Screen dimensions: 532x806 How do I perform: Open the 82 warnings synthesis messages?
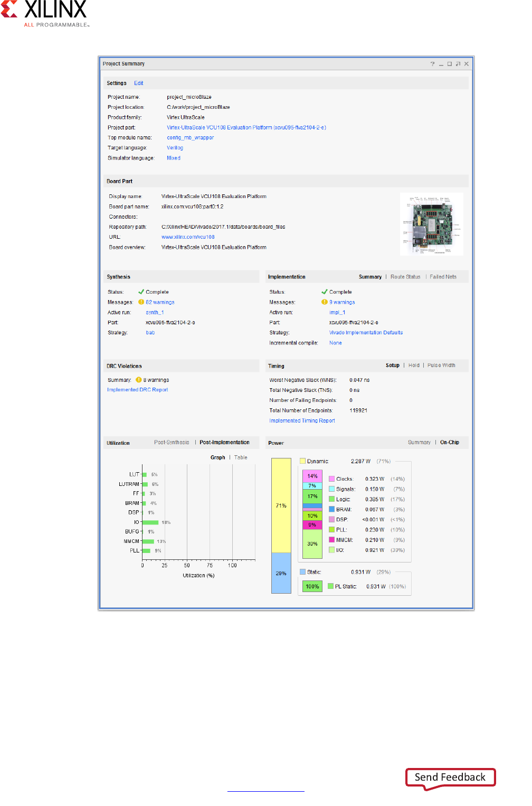pos(160,303)
